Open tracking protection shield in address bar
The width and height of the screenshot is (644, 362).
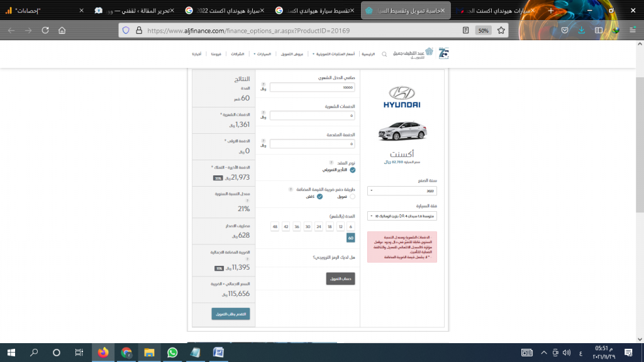[x=126, y=30]
